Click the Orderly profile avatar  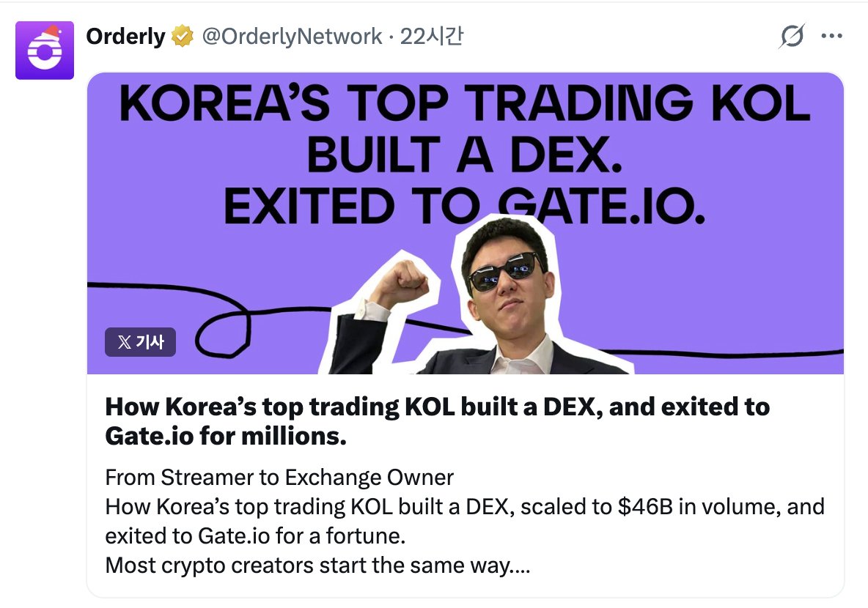(x=45, y=50)
